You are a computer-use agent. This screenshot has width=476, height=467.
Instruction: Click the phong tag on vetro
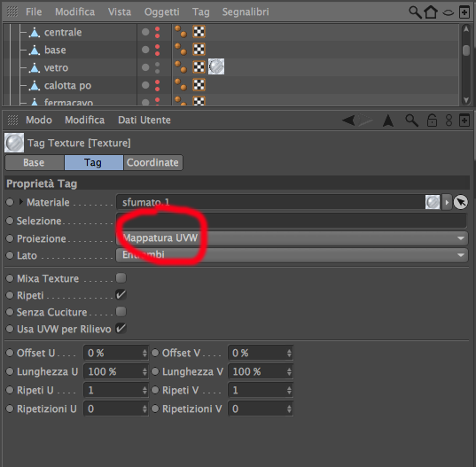pos(181,67)
